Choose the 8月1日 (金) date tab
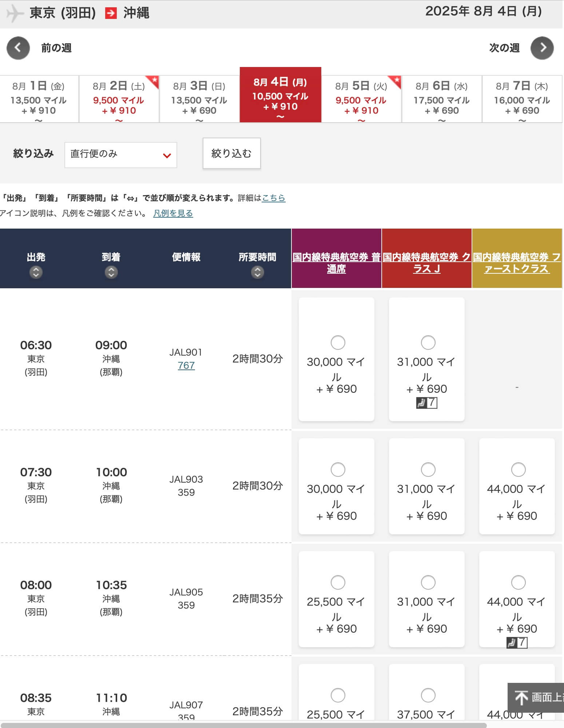Screen dimensions: 564x728 (x=39, y=99)
